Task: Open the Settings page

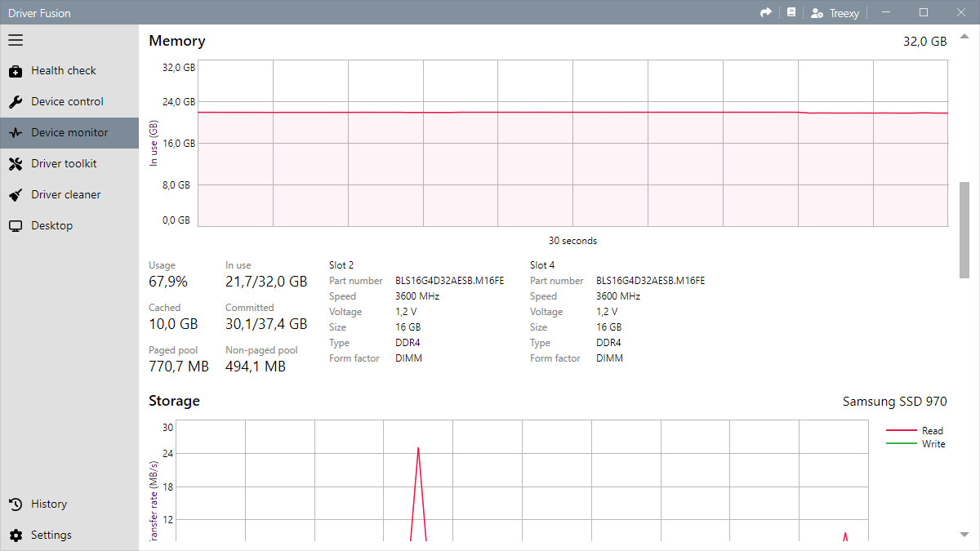Action: click(x=69, y=535)
